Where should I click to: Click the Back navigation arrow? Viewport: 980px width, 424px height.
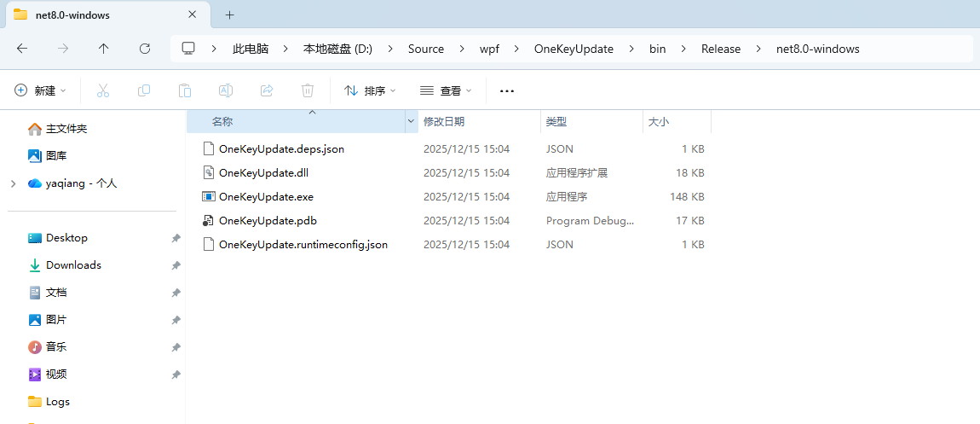coord(22,49)
